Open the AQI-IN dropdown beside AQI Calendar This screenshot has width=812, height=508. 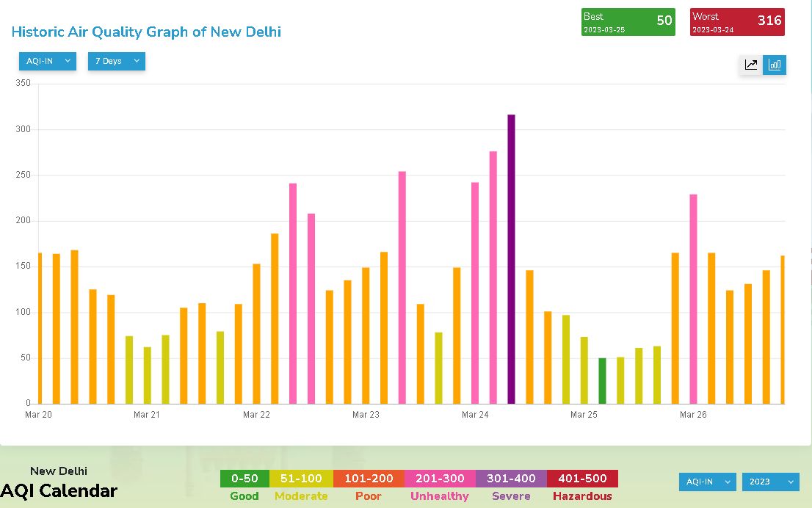pos(707,482)
